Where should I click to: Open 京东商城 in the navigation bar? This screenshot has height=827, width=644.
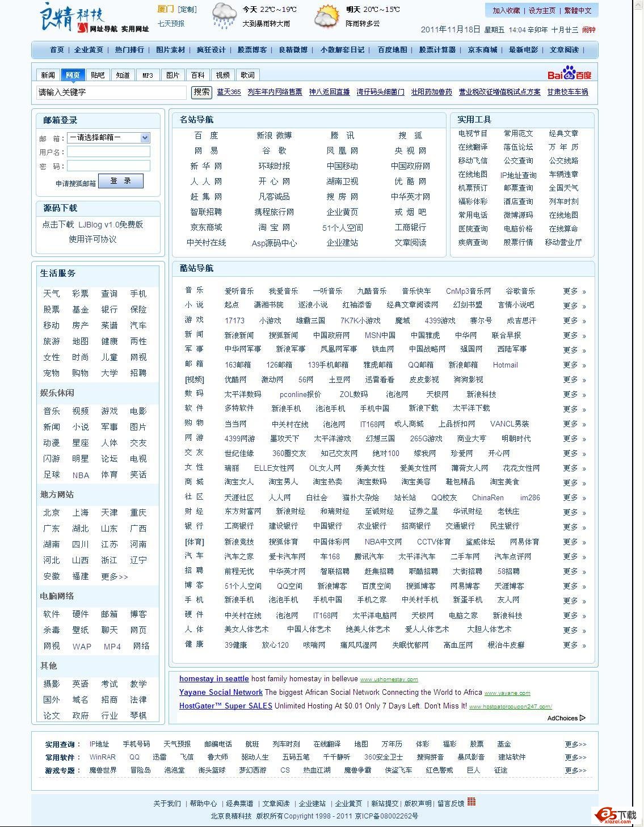[482, 50]
